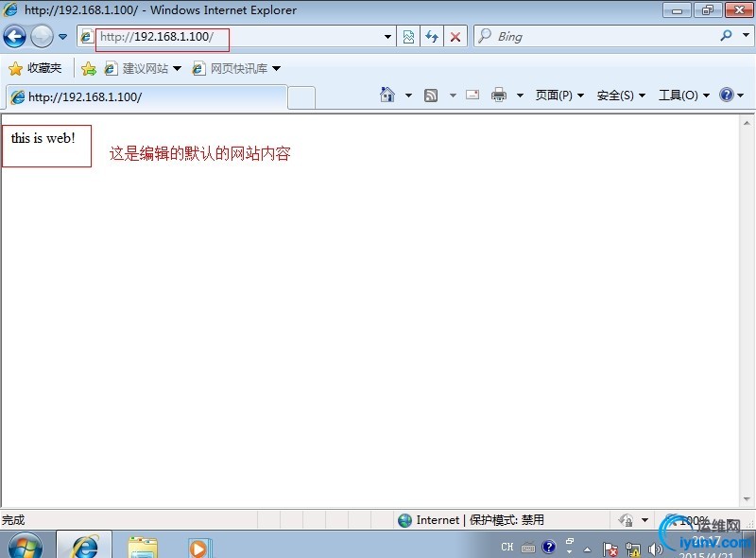
Task: Click scrollbar down arrow on page
Action: pyautogui.click(x=747, y=499)
